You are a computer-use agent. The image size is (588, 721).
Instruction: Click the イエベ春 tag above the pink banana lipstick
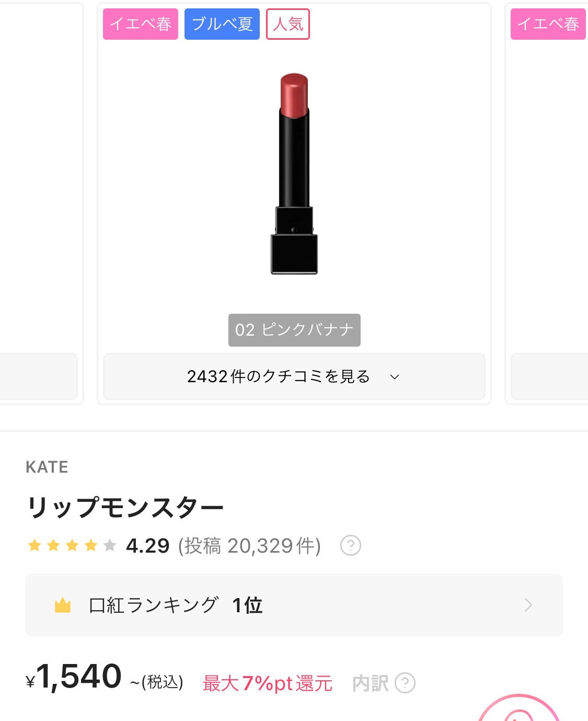click(141, 24)
